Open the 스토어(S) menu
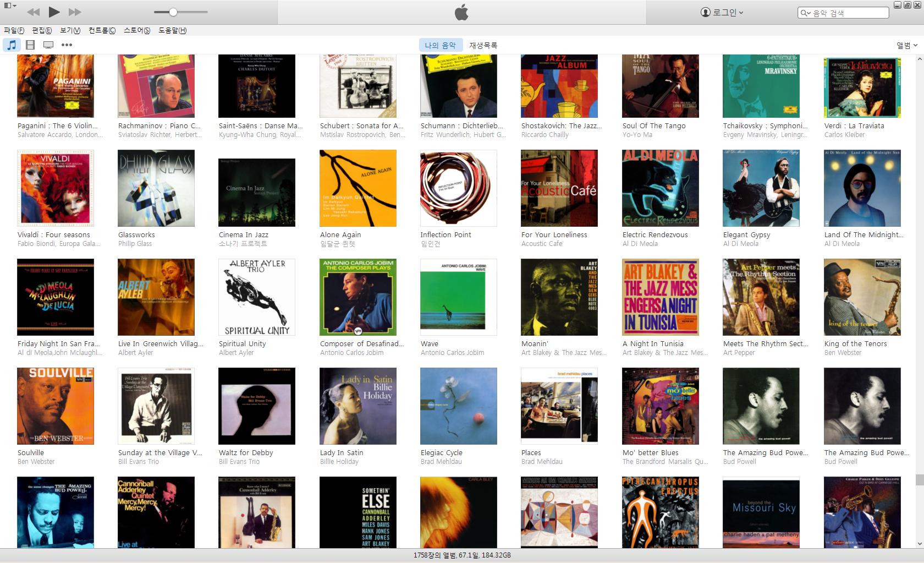 [136, 30]
